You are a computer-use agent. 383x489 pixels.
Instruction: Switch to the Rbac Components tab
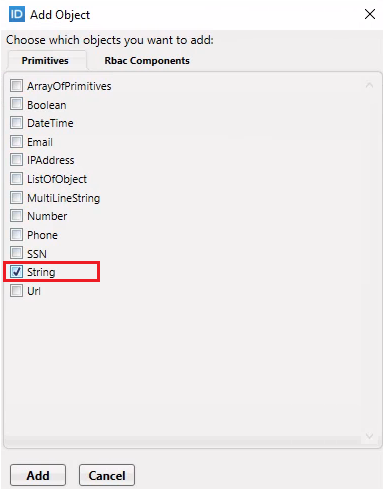[147, 61]
